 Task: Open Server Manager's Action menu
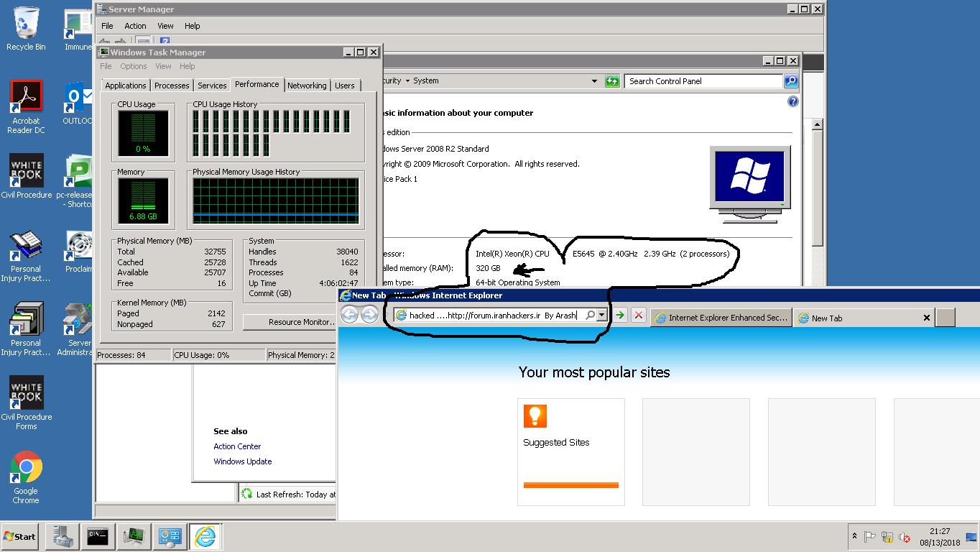coord(135,26)
